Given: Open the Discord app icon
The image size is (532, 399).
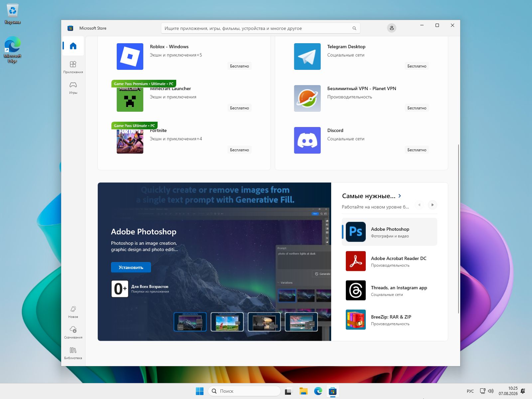Looking at the screenshot, I should 307,140.
